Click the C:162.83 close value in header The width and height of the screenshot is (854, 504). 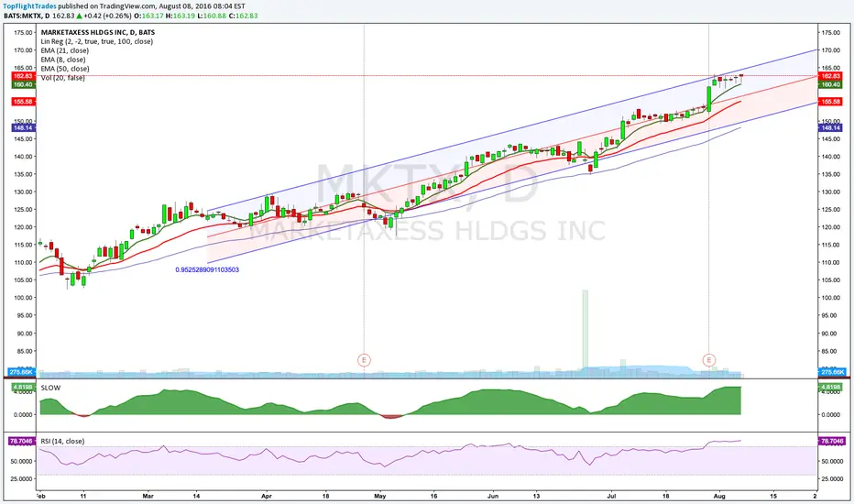243,16
